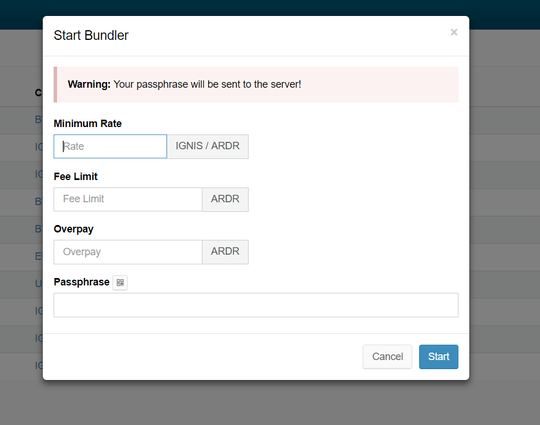Image resolution: width=540 pixels, height=425 pixels.
Task: Click the ARDR unit beside Fee Limit
Action: [x=225, y=199]
